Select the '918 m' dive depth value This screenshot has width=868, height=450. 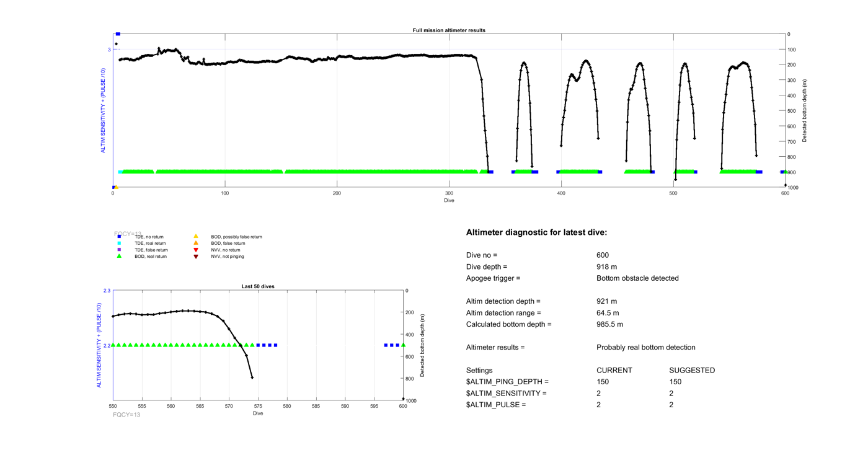tap(607, 267)
